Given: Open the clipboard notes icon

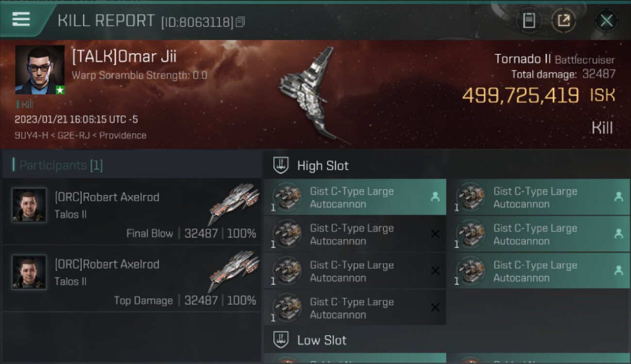Looking at the screenshot, I should point(529,20).
